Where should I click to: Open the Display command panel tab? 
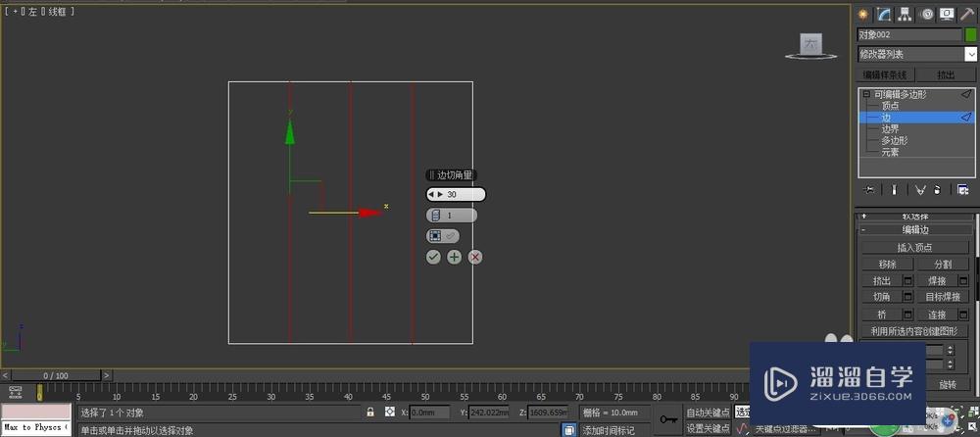coord(947,14)
